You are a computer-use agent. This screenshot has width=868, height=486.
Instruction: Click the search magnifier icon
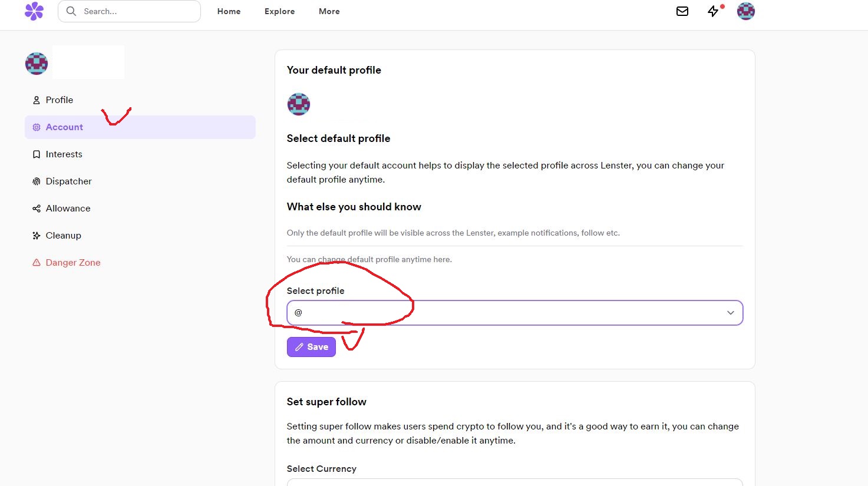click(71, 11)
